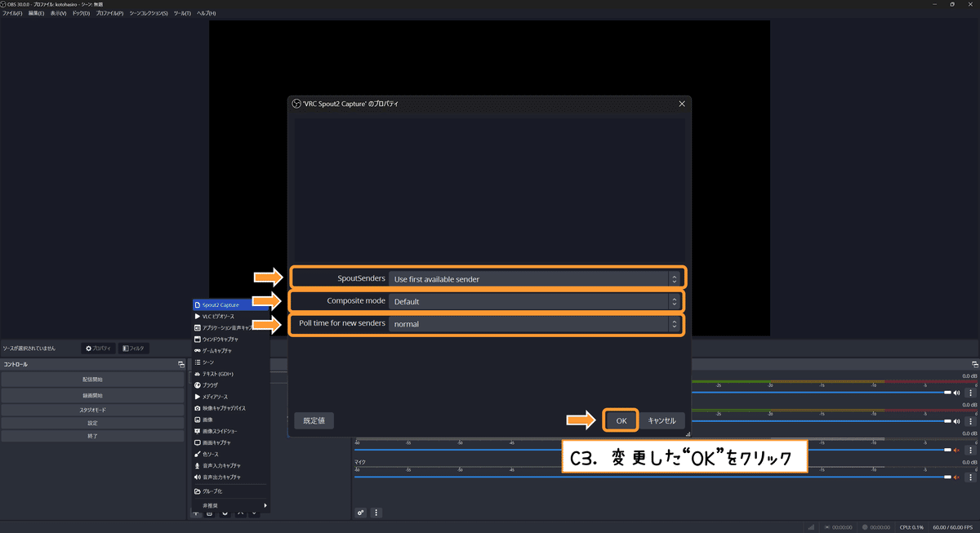
Task: Float the audio mixer dock via pop-out icon
Action: (974, 364)
